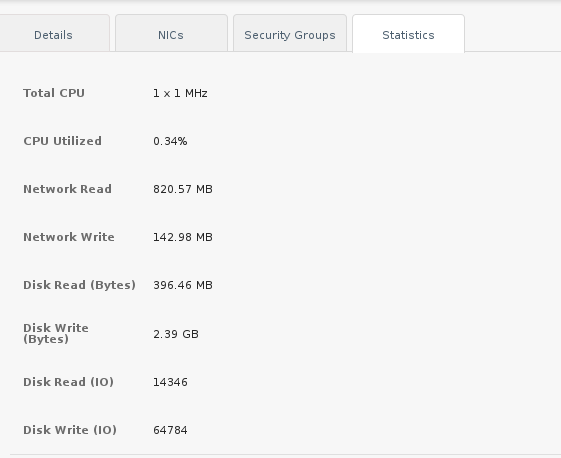Select the 2.39 GB value
561x458 pixels.
coord(176,334)
